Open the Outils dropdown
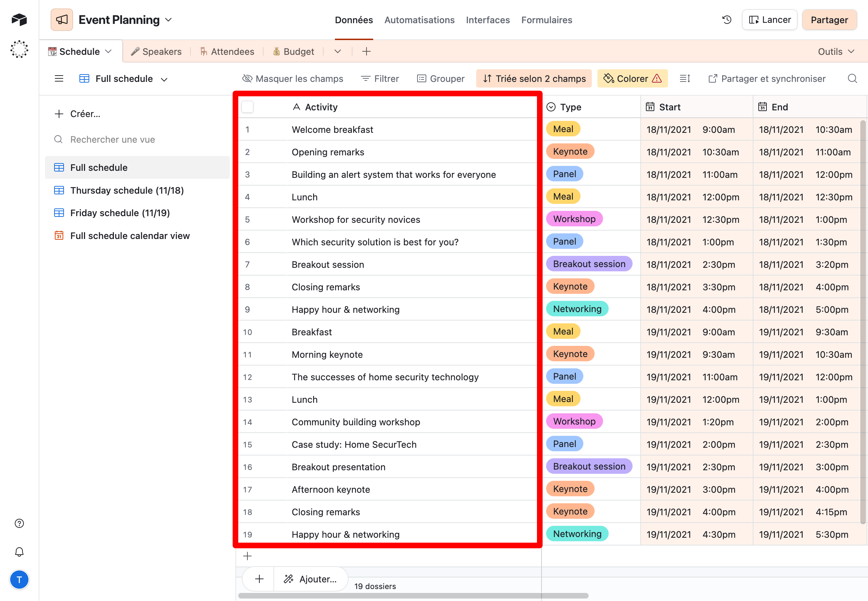Image resolution: width=868 pixels, height=601 pixels. [836, 52]
